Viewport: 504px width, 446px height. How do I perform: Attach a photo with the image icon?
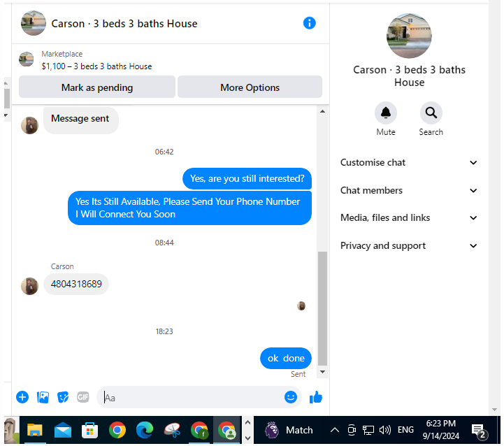(43, 398)
